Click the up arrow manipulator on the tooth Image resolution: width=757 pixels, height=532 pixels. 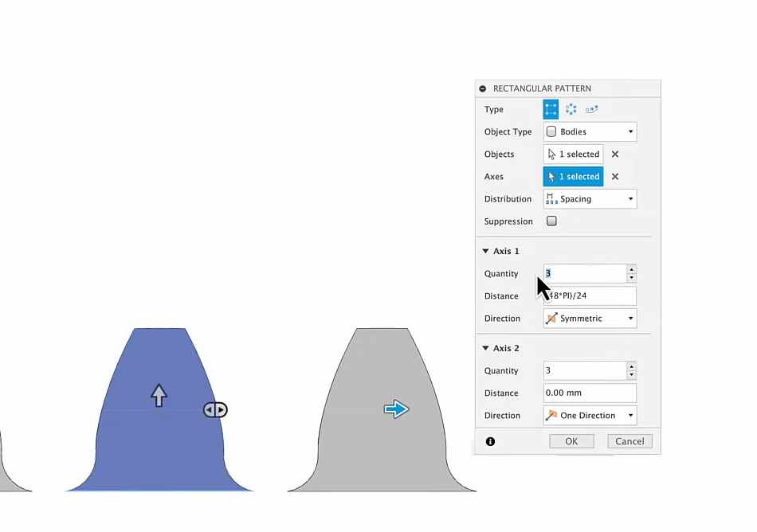click(159, 396)
